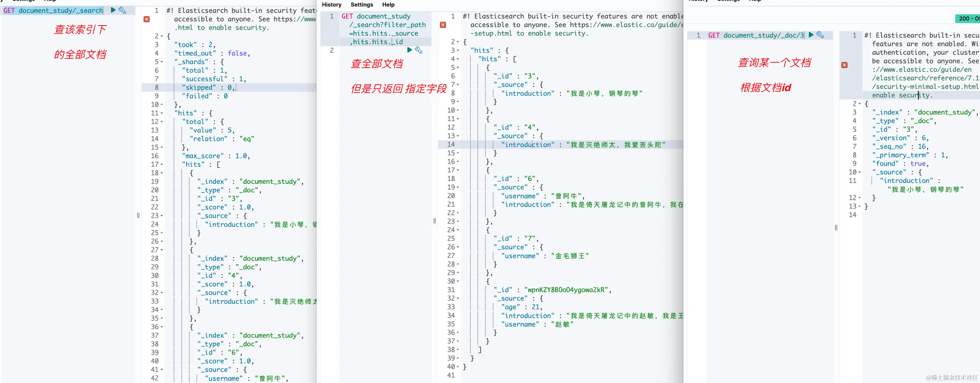Fold the "hits" object at line 11 left output

tap(162, 113)
